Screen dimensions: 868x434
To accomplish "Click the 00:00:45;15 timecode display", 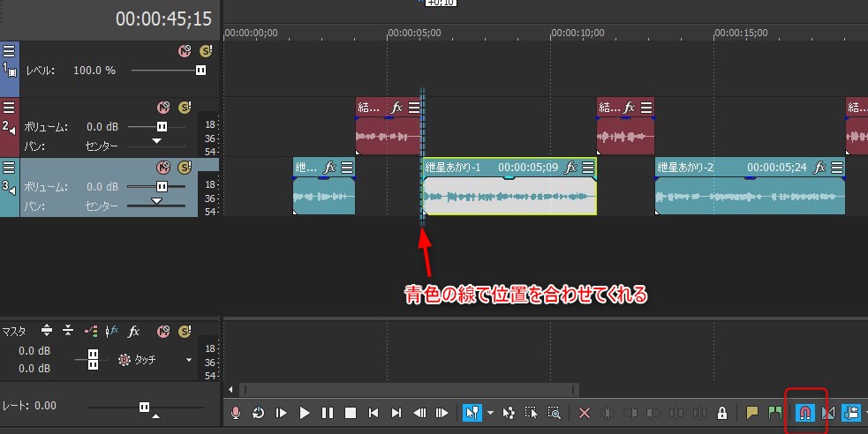I will click(x=164, y=19).
